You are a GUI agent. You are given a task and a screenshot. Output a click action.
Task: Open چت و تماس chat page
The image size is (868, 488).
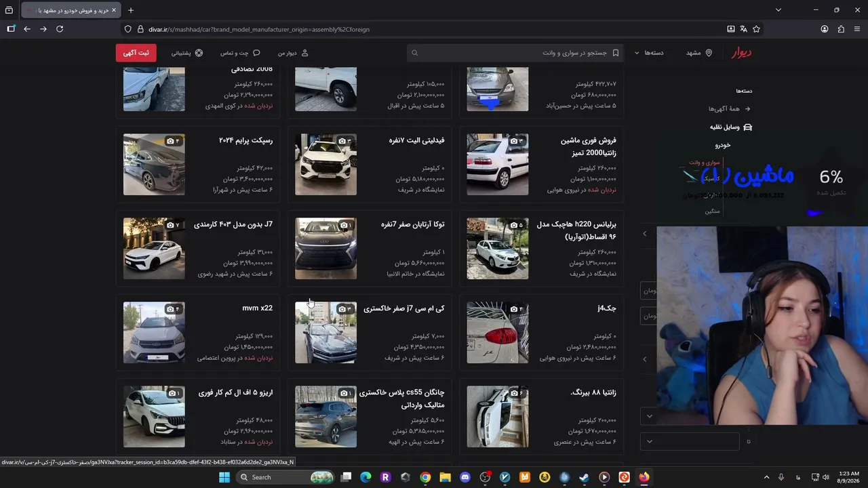pos(240,53)
